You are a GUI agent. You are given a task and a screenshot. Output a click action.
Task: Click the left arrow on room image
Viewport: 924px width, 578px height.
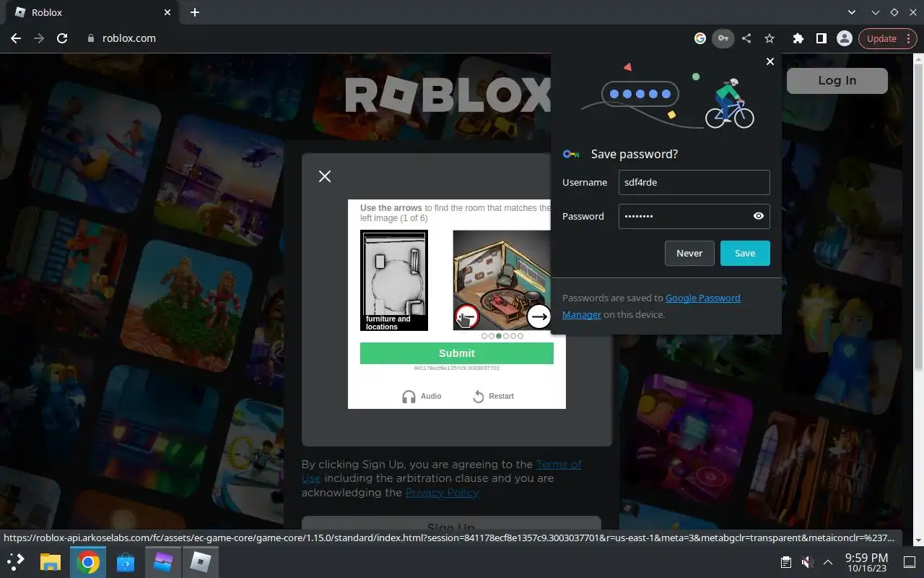tap(467, 316)
